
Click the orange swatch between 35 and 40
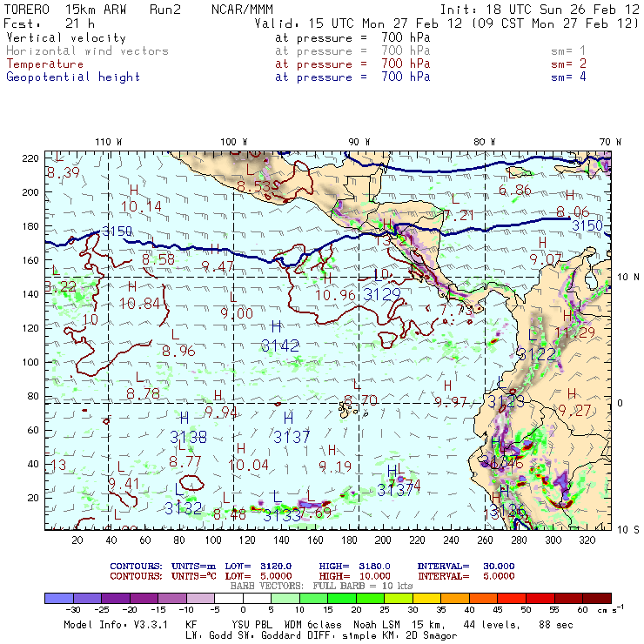[x=455, y=599]
